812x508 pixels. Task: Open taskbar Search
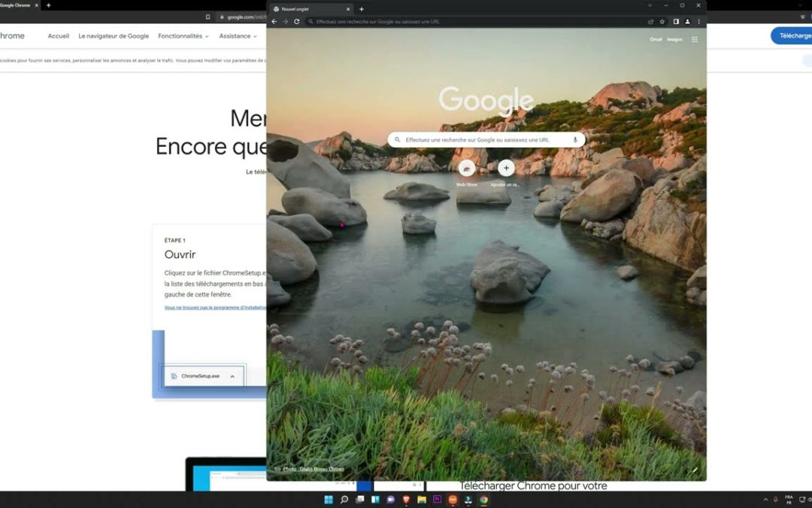[x=344, y=500]
